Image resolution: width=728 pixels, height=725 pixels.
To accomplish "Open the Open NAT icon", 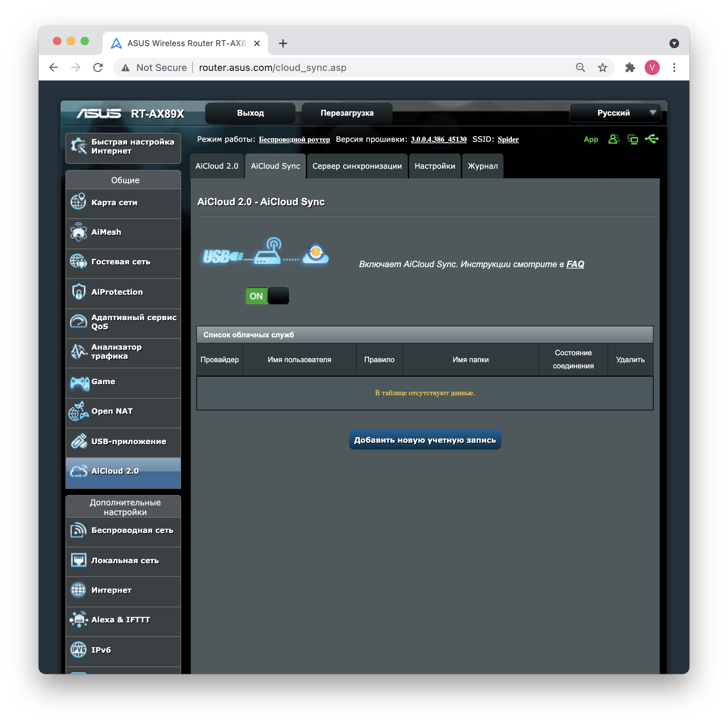I will click(79, 411).
